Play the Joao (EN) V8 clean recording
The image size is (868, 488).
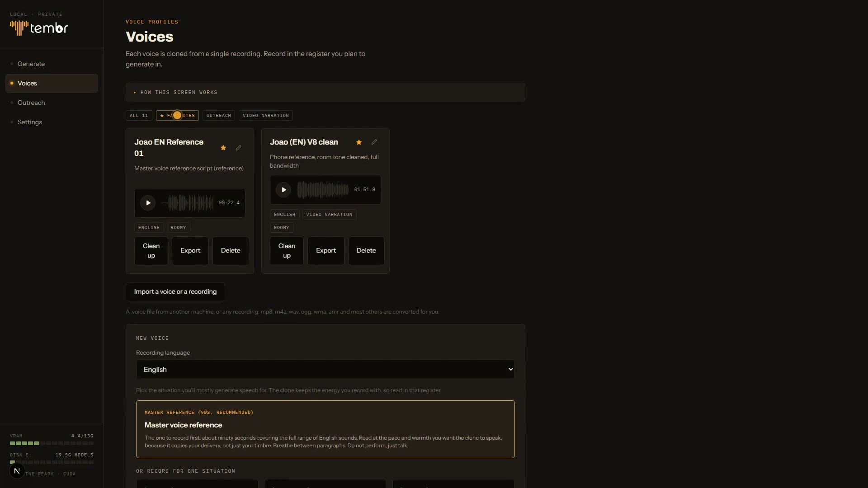[x=283, y=190]
